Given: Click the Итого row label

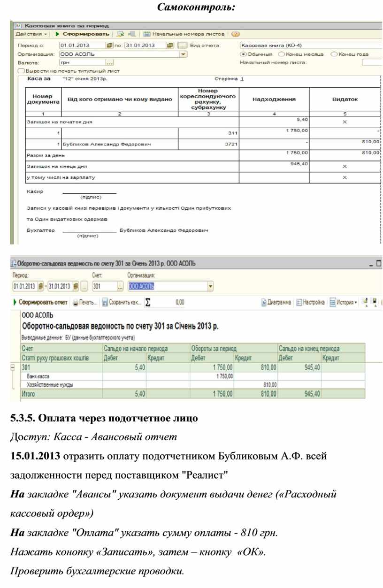Looking at the screenshot, I should (x=28, y=394).
